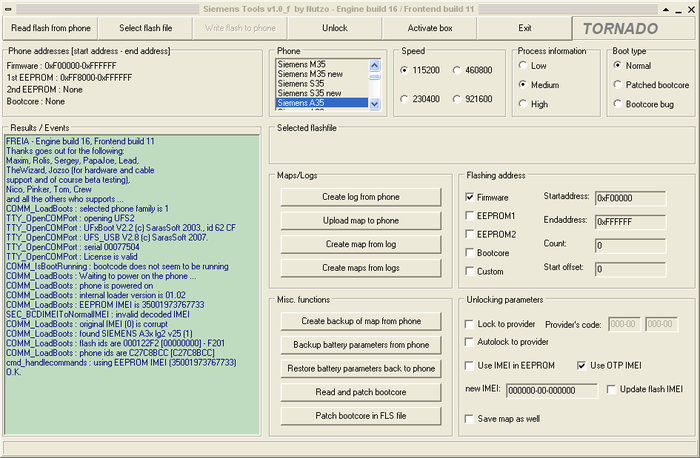Click the Endaddress input field
Screen dimensions: 700x458
pos(630,222)
